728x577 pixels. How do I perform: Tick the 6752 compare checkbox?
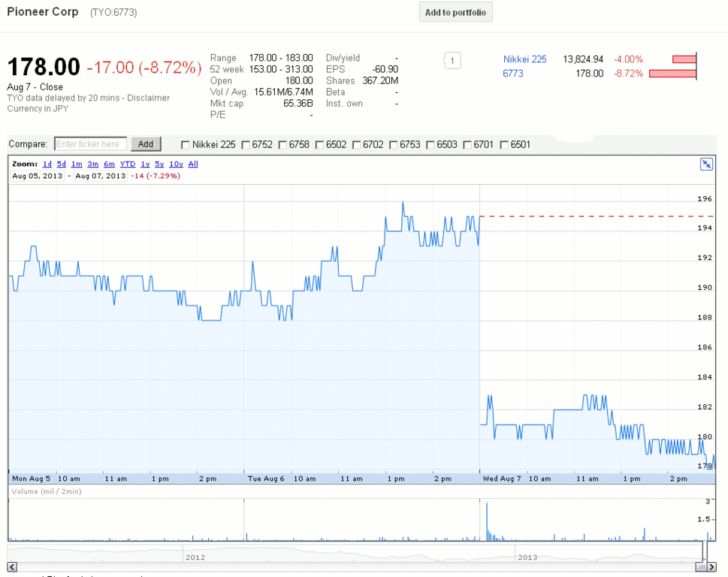tap(246, 145)
